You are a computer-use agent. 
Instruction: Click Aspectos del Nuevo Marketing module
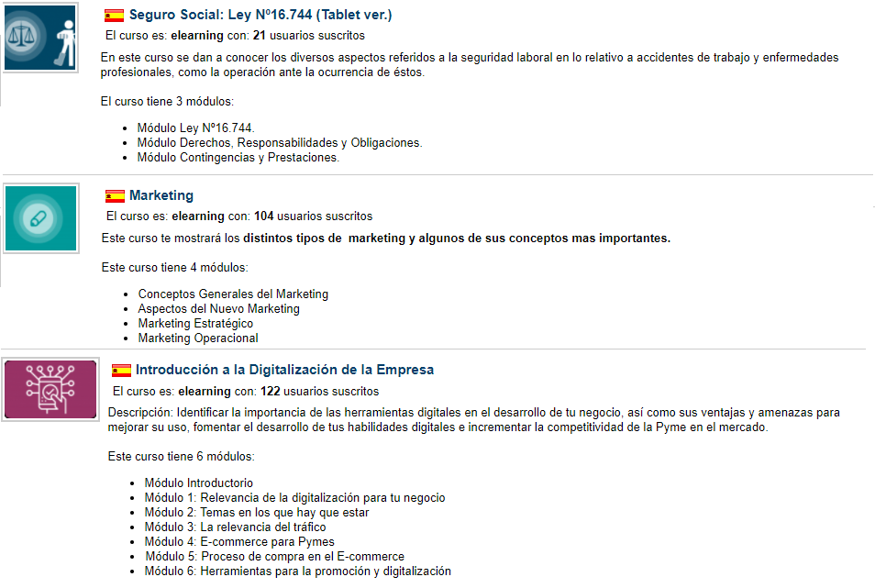coord(218,308)
